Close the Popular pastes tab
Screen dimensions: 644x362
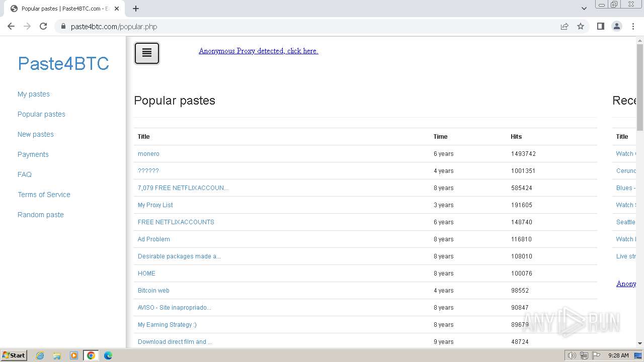[117, 9]
